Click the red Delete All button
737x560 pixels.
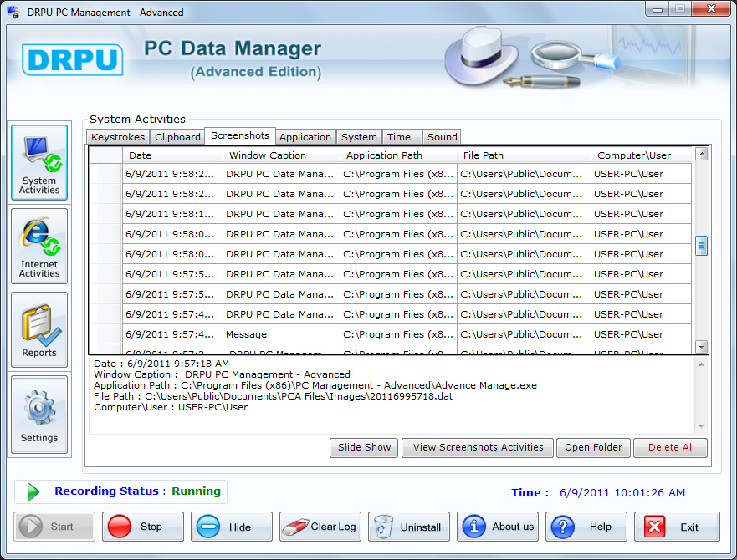(x=671, y=447)
